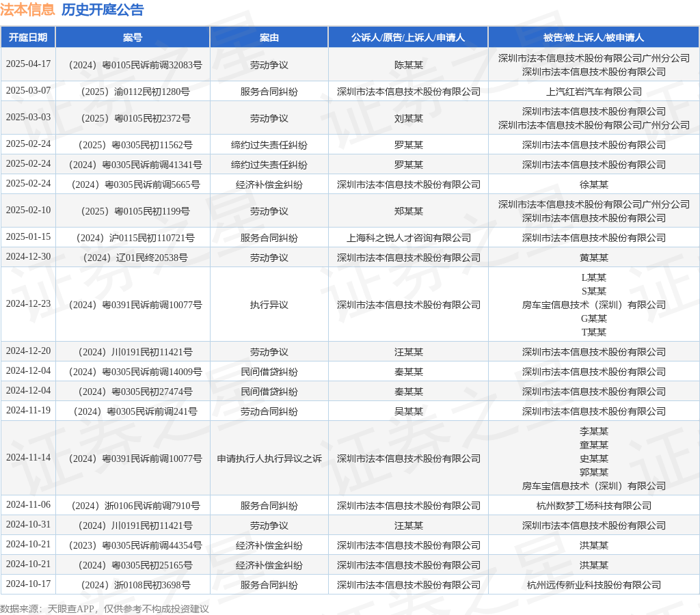
Task: Select the date 2024-12-30
Action: 28,257
